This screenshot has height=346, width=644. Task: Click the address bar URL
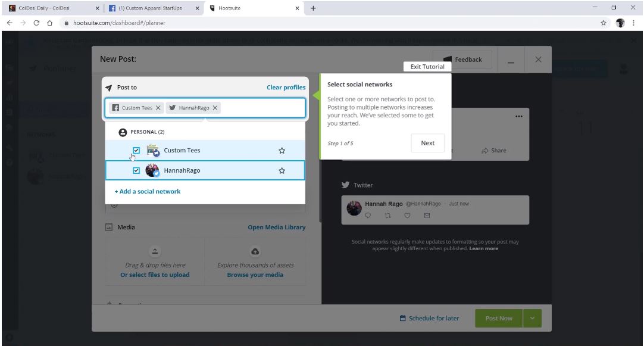119,23
